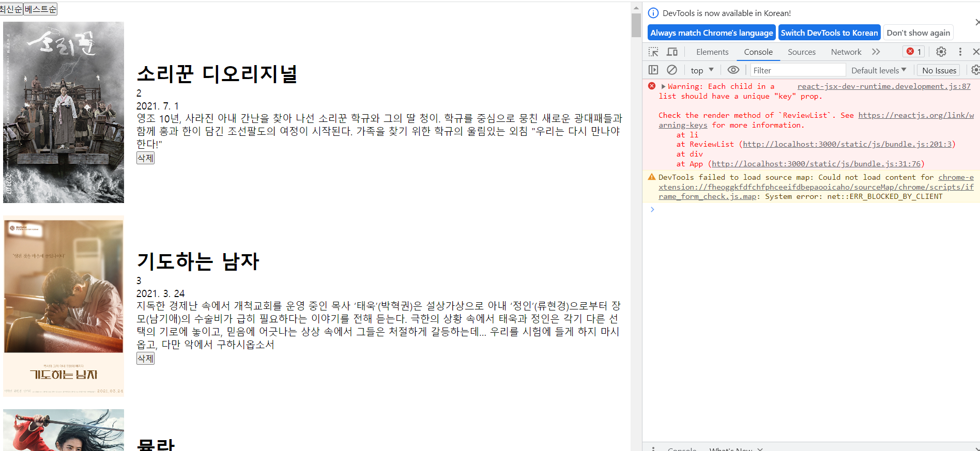Toggle the device toolbar icon
The image size is (980, 451).
point(672,52)
